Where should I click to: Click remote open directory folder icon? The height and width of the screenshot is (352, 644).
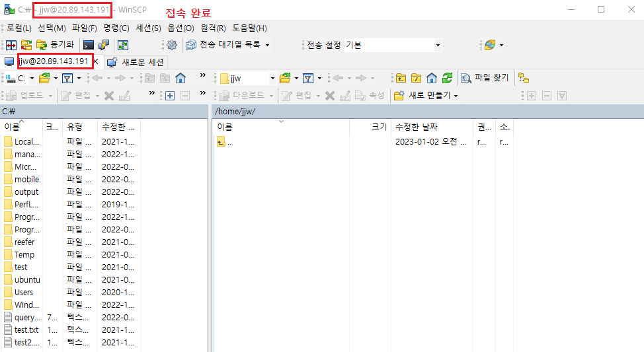(285, 78)
